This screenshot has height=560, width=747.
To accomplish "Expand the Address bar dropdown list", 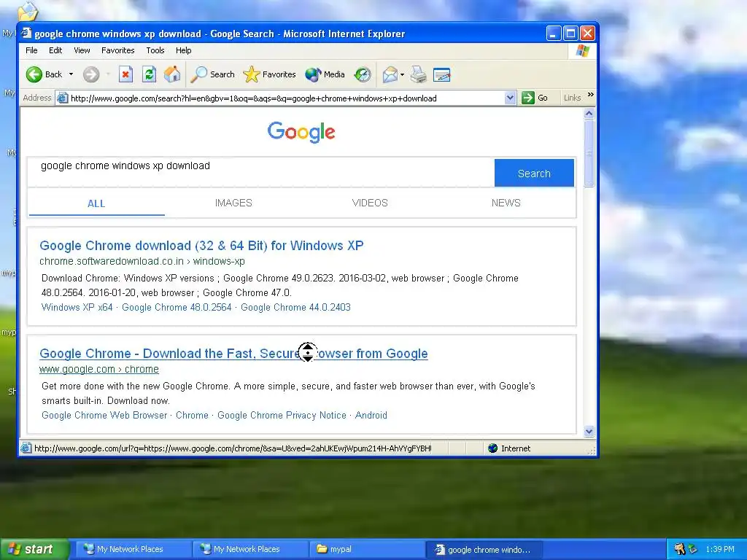I will pyautogui.click(x=510, y=98).
